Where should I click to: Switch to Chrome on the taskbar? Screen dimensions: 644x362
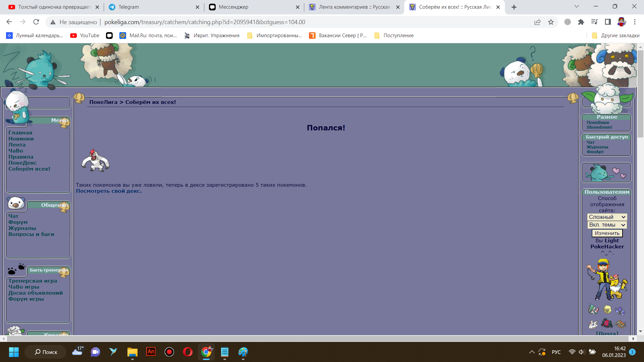tap(206, 352)
